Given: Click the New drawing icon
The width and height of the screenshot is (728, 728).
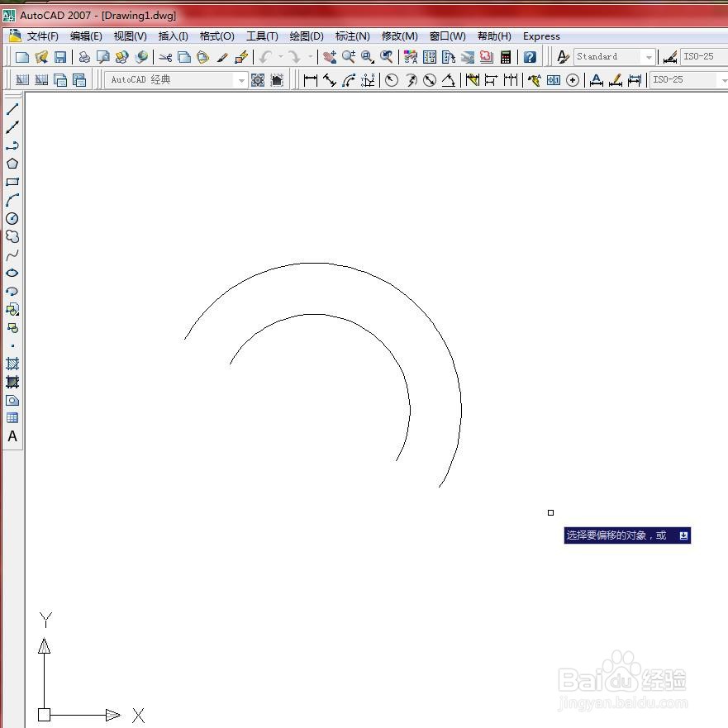Looking at the screenshot, I should pos(21,57).
